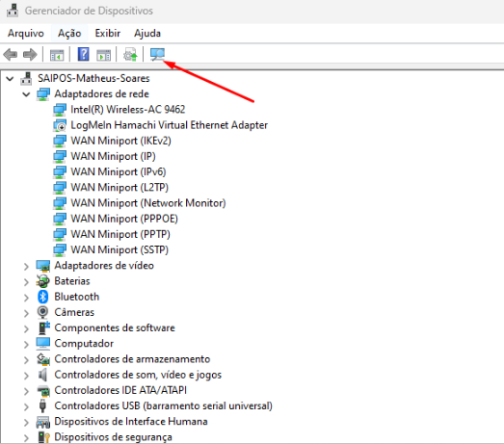The height and width of the screenshot is (444, 504).
Task: Open the Ação menu
Action: coord(69,33)
